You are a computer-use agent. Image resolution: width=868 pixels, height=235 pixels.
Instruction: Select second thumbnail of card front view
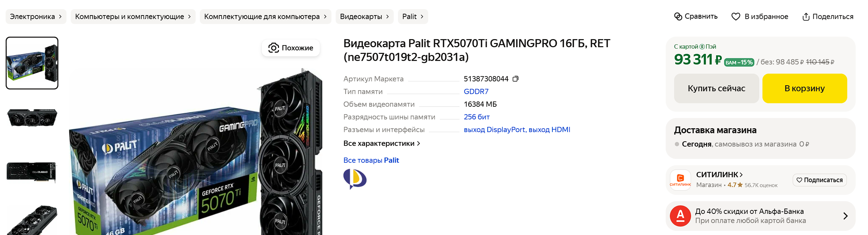coord(32,118)
